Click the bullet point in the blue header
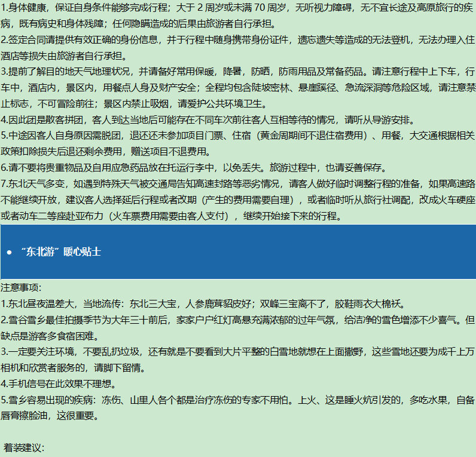 click(x=9, y=252)
